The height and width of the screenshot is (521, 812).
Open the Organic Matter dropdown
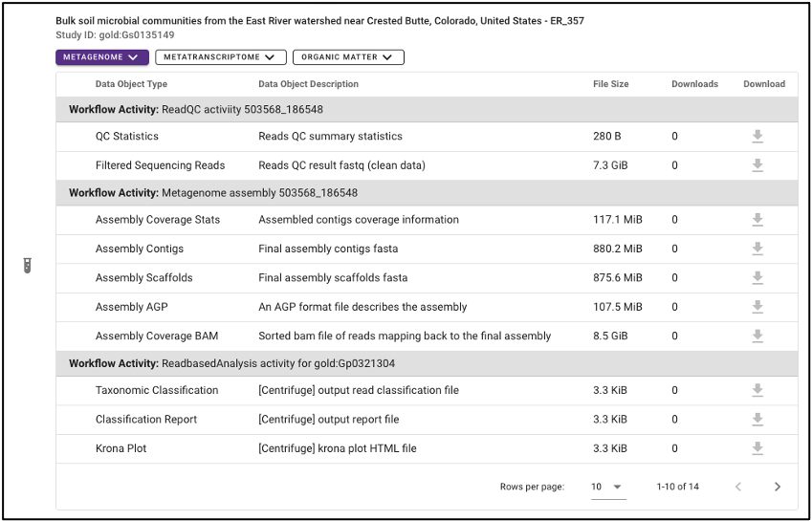tap(348, 57)
